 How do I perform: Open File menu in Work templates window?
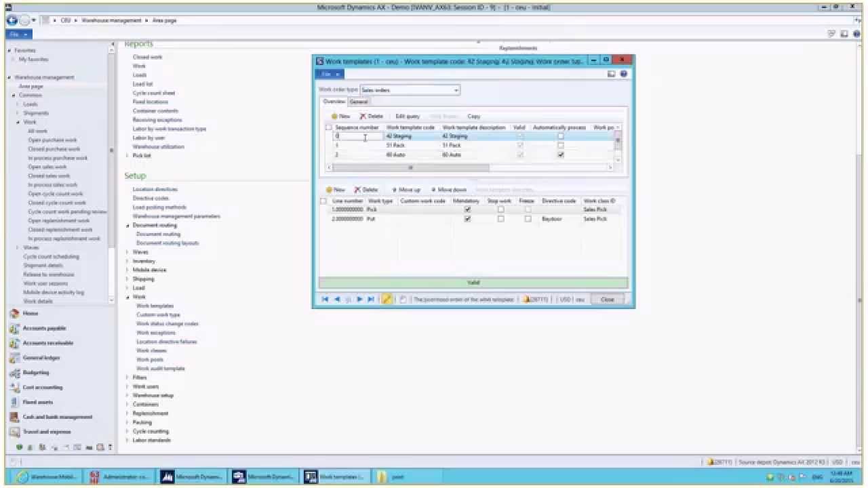(330, 74)
